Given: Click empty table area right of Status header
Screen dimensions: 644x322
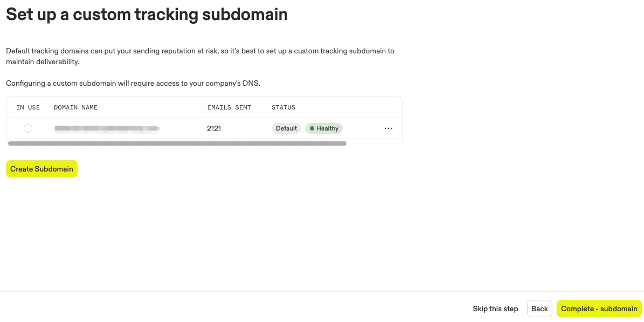Looking at the screenshot, I should click(x=348, y=107).
